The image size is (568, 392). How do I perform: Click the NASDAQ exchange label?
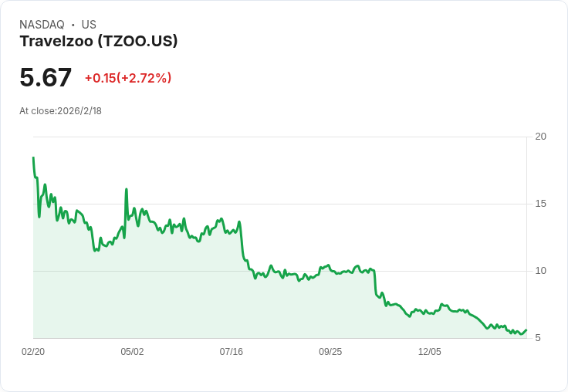[x=42, y=25]
